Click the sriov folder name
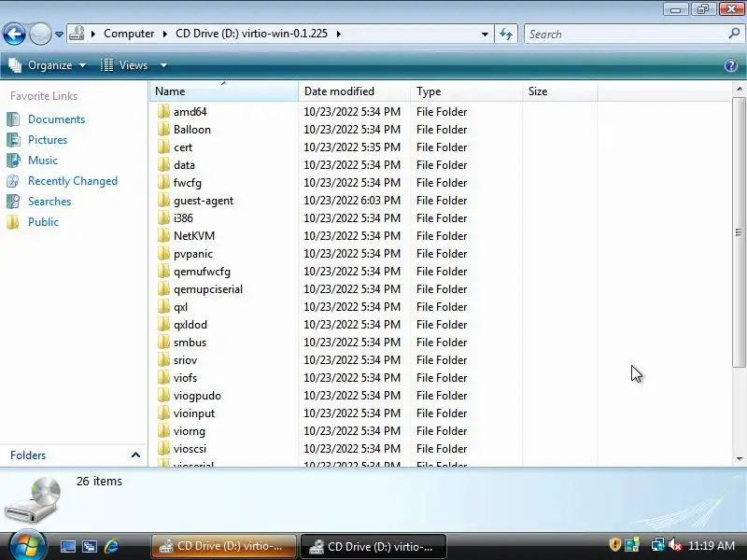 (185, 360)
